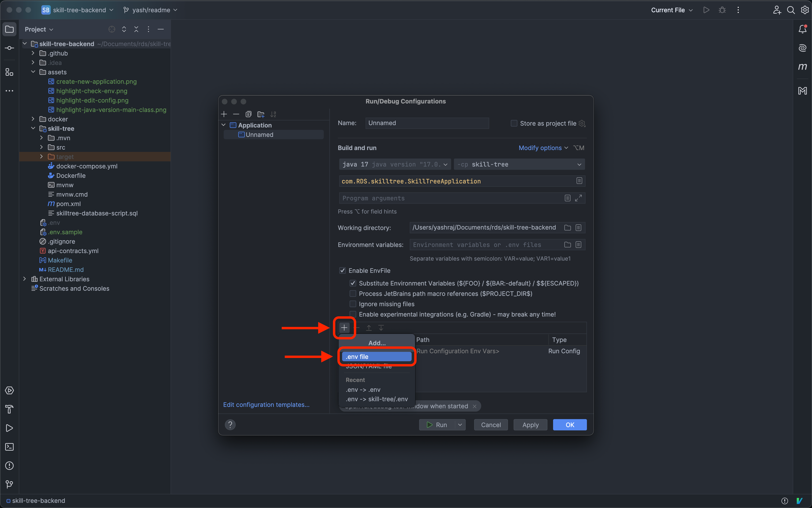The width and height of the screenshot is (812, 508).
Task: Open the Commit tool window
Action: tap(9, 48)
